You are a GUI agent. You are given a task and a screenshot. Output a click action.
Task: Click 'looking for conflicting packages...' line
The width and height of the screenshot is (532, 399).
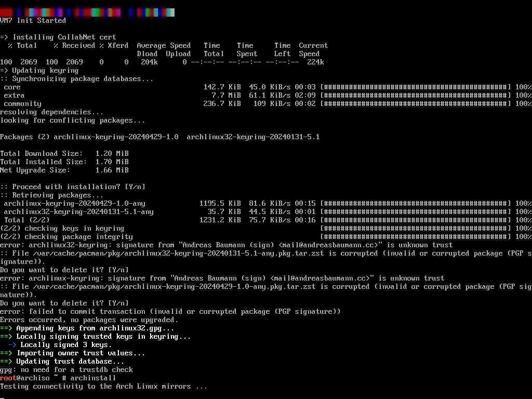coord(72,121)
